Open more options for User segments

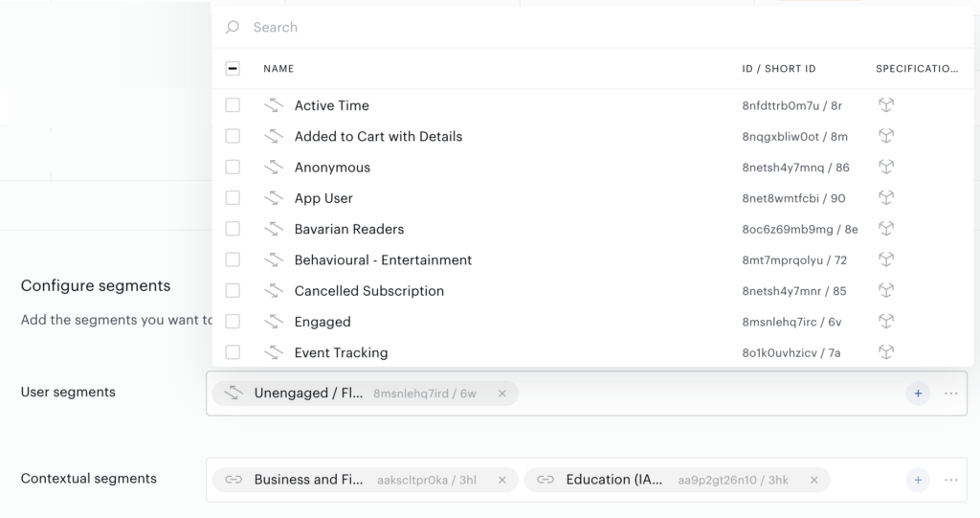[x=951, y=394]
